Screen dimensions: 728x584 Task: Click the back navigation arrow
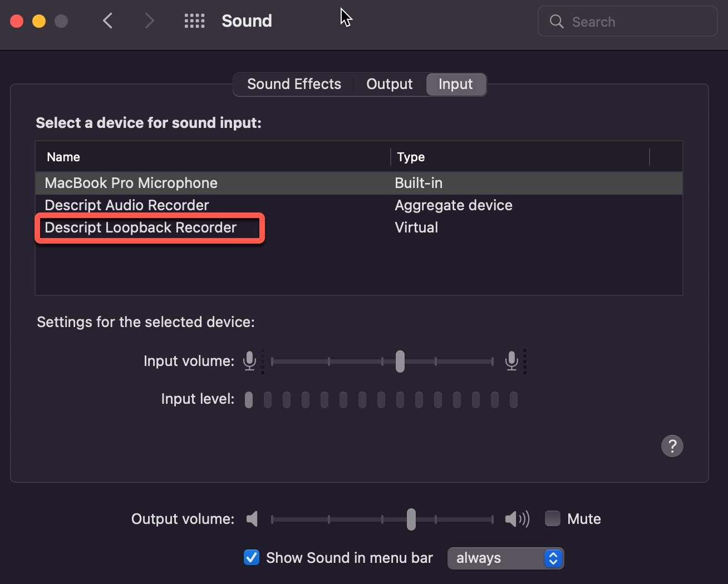108,21
